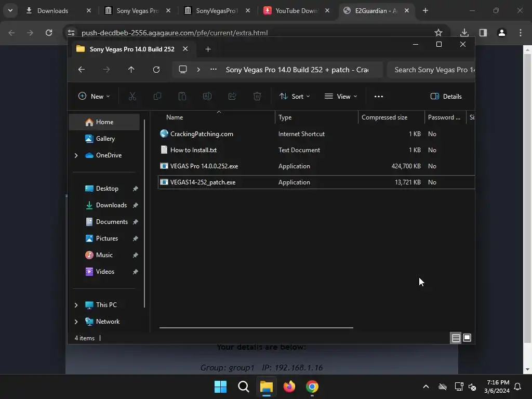Close the Explorer tab Sony Vegas Pro 14.0
This screenshot has height=399, width=532.
(185, 49)
